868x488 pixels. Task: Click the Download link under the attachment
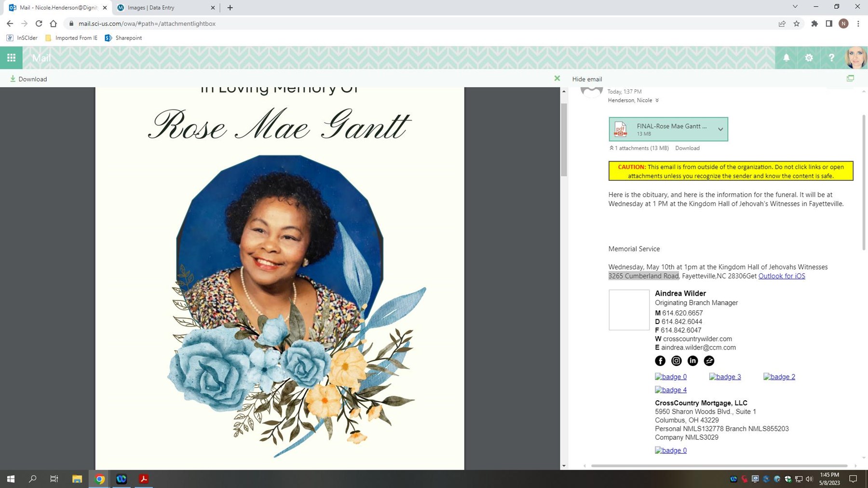click(687, 148)
